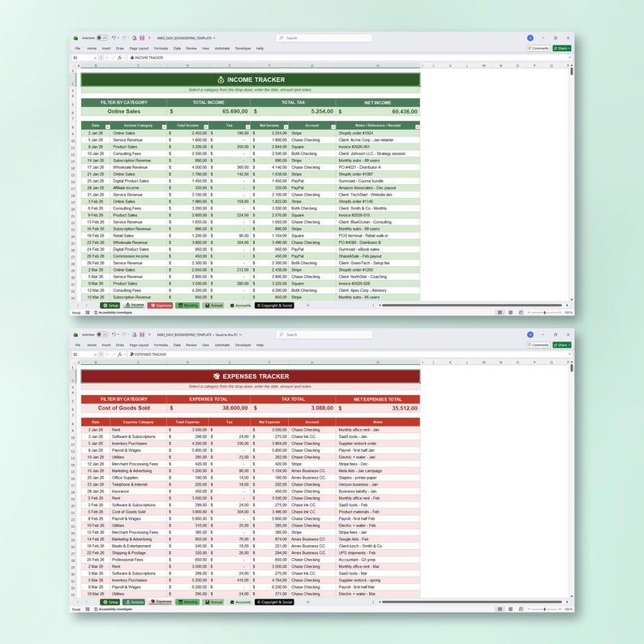Screen dimensions: 644x644
Task: Select Page Layout view icon in Expenses window
Action: click(x=510, y=609)
